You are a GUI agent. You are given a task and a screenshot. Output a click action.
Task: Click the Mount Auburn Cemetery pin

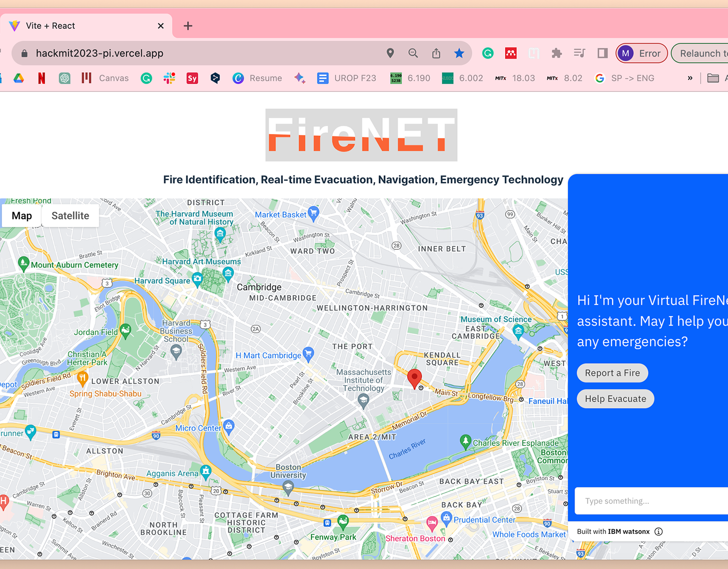pos(23,264)
